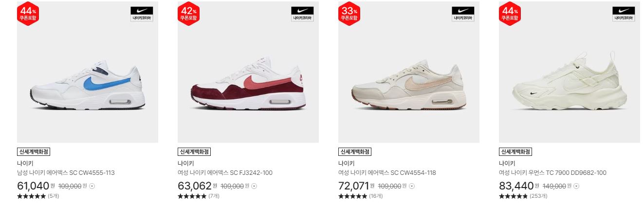Click the Nike Korea logo on the burgundy Air Max image
The width and height of the screenshot is (644, 208).
pos(302,14)
